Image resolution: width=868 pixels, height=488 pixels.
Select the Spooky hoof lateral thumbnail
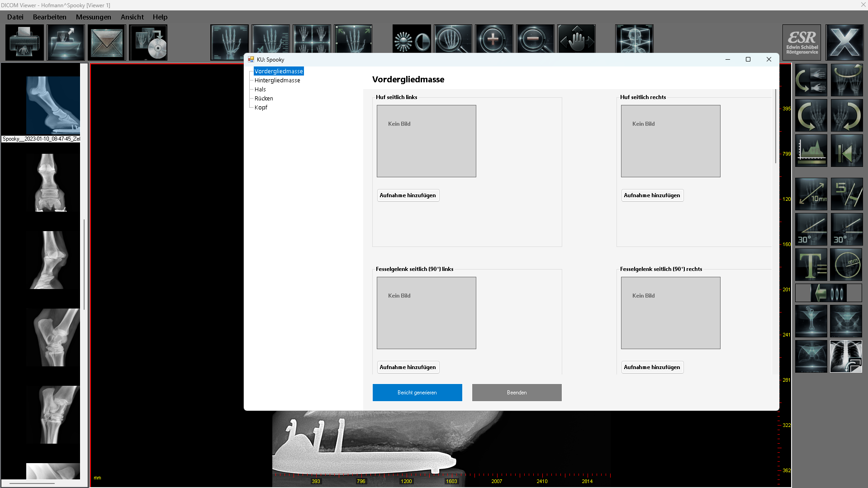(x=53, y=104)
